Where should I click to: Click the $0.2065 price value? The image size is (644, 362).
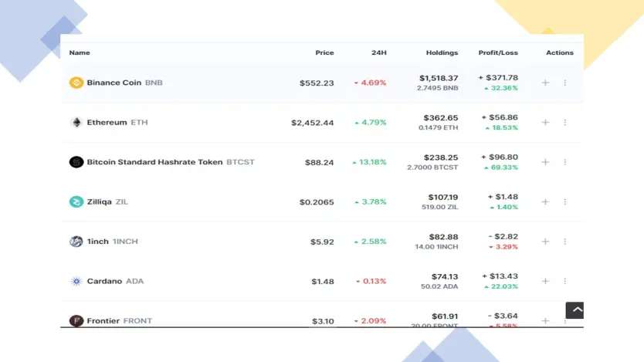(x=317, y=202)
